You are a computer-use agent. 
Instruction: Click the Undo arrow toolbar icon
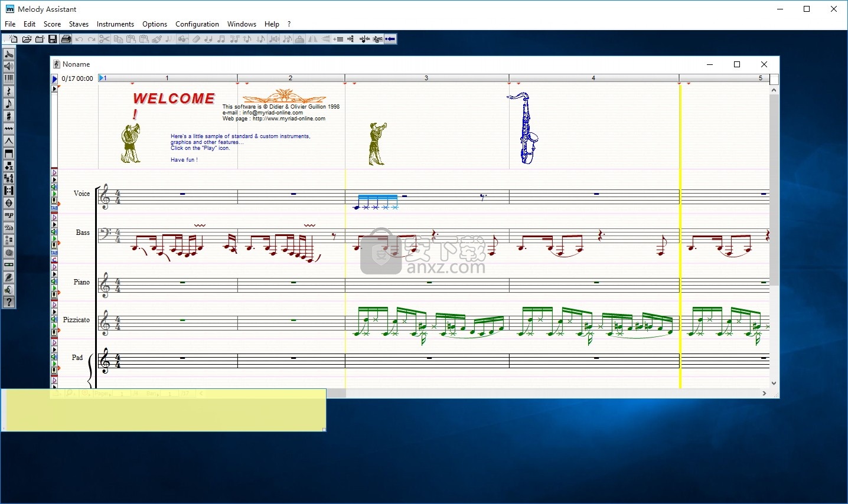click(79, 39)
